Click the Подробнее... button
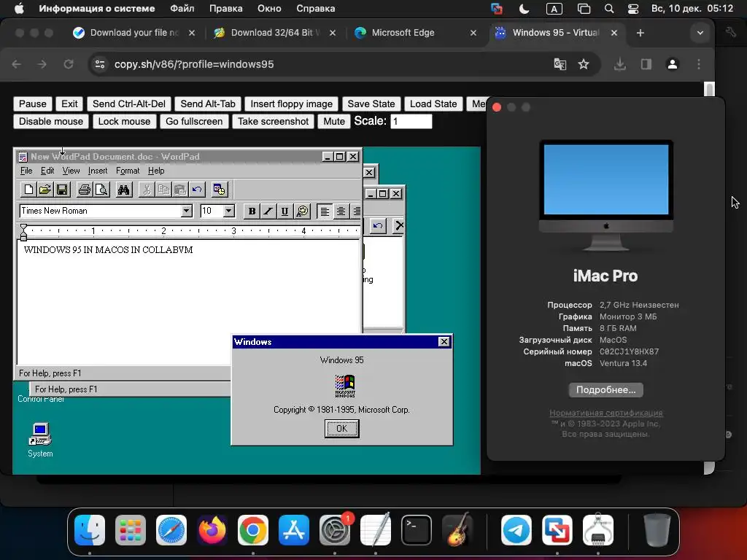Screen dimensions: 747x560 [606, 390]
